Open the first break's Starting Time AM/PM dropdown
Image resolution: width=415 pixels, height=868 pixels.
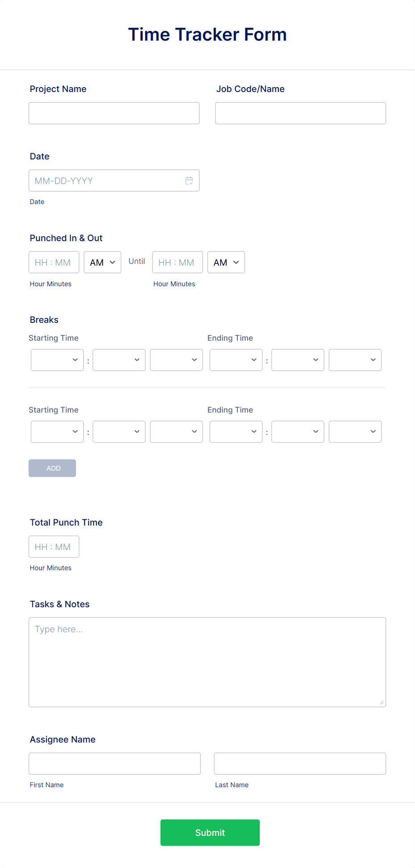tap(176, 360)
